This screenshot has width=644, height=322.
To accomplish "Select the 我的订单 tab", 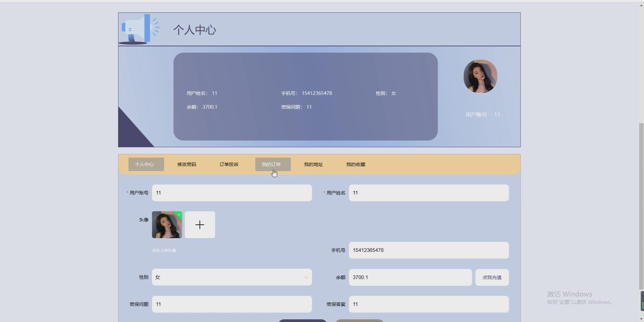I will 272,164.
